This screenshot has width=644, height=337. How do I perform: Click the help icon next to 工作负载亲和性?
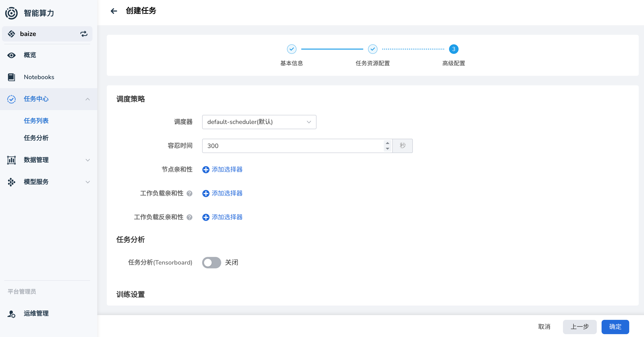tap(189, 194)
